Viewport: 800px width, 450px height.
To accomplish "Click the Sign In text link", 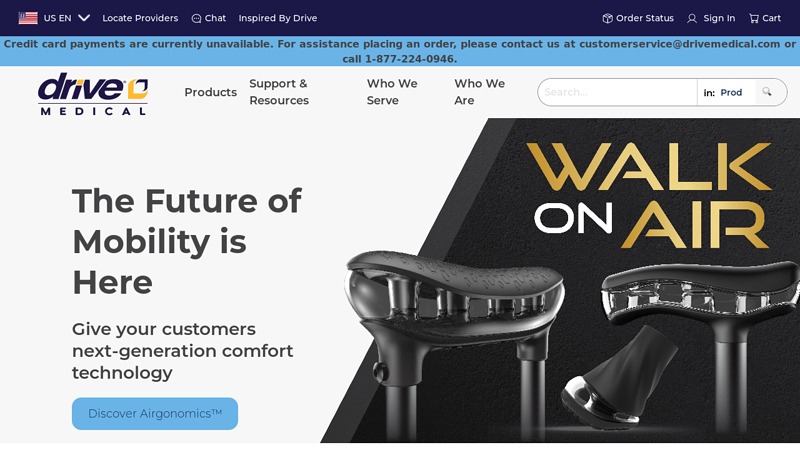I will [719, 18].
